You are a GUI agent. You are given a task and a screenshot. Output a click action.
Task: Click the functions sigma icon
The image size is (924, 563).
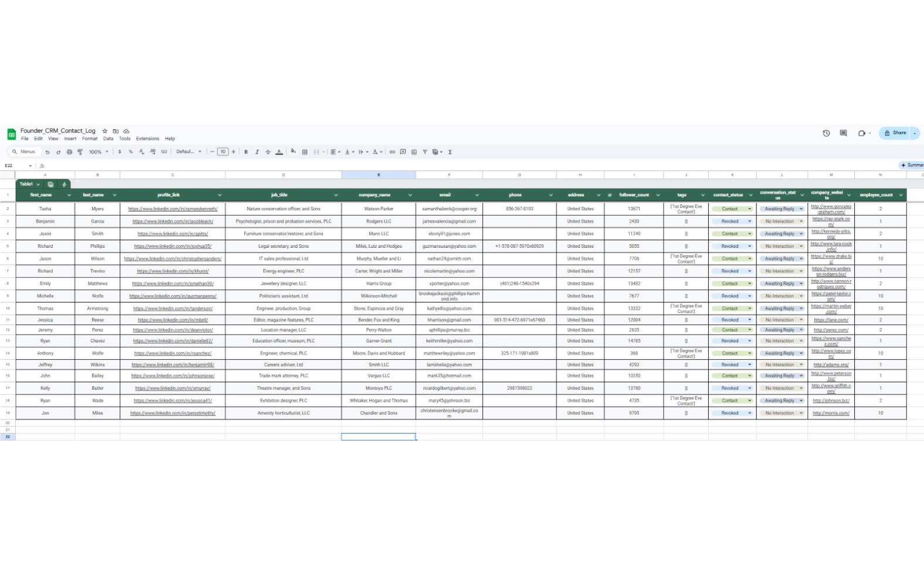pyautogui.click(x=450, y=152)
